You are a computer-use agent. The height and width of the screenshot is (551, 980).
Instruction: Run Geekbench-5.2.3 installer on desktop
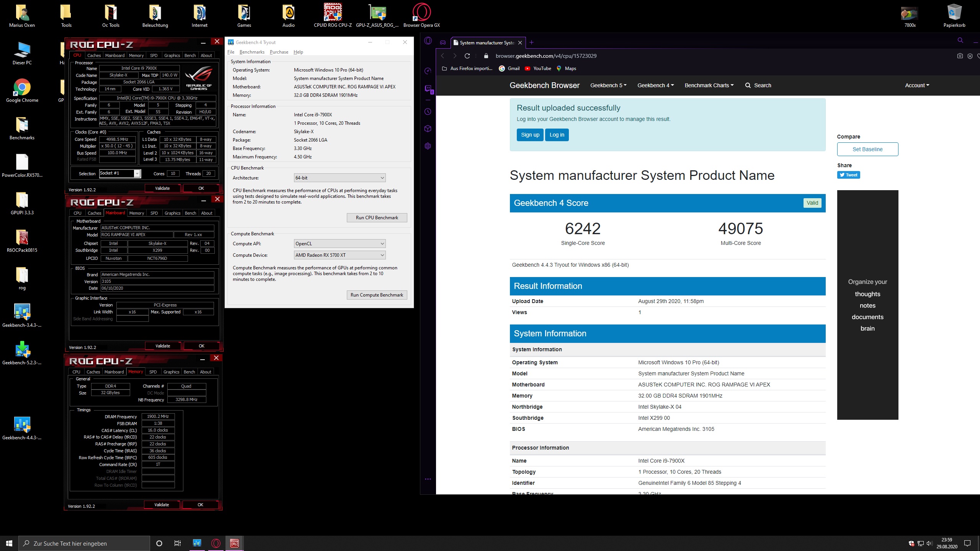22,354
